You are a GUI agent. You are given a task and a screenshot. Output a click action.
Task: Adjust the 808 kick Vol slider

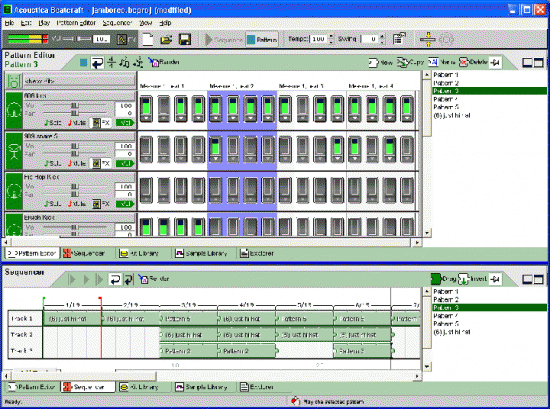click(x=75, y=106)
